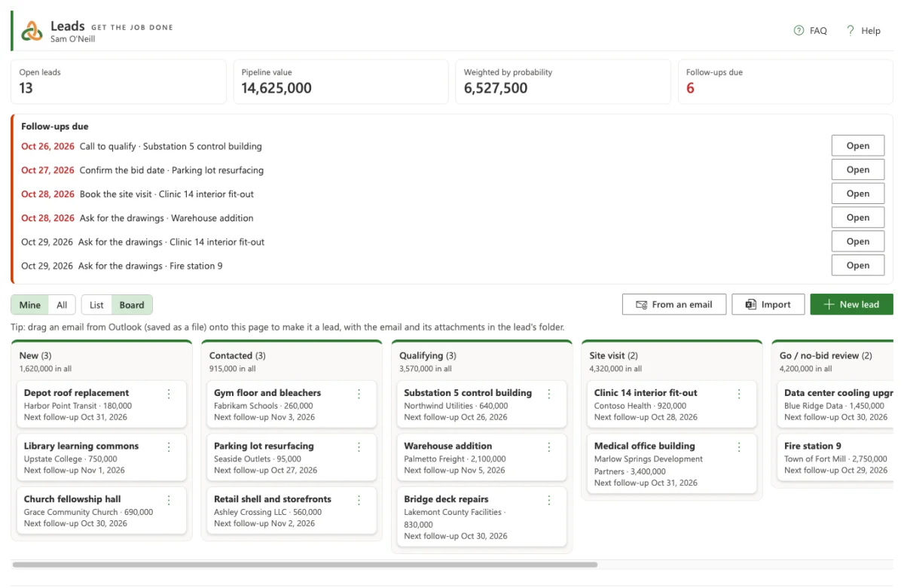Select the Medical office building card title
904x588 pixels.
coord(645,446)
